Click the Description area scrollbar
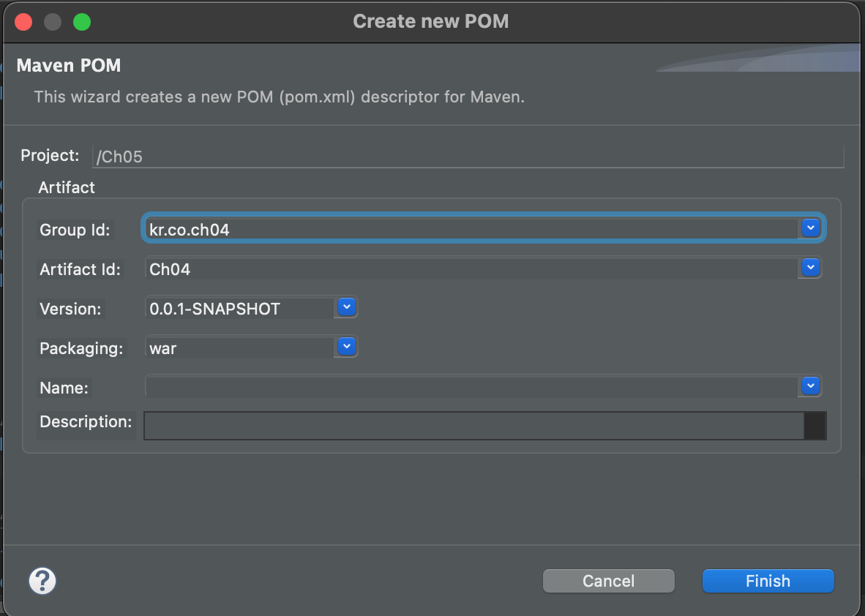 point(815,426)
